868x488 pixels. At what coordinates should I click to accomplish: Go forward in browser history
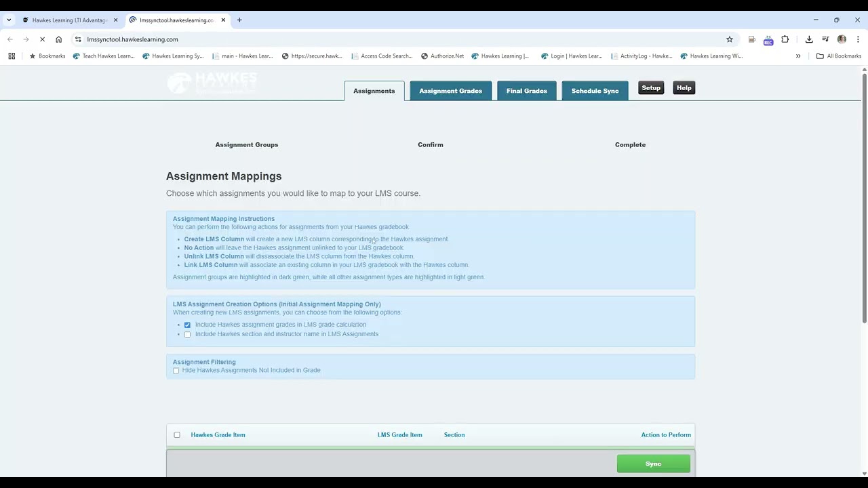click(26, 39)
